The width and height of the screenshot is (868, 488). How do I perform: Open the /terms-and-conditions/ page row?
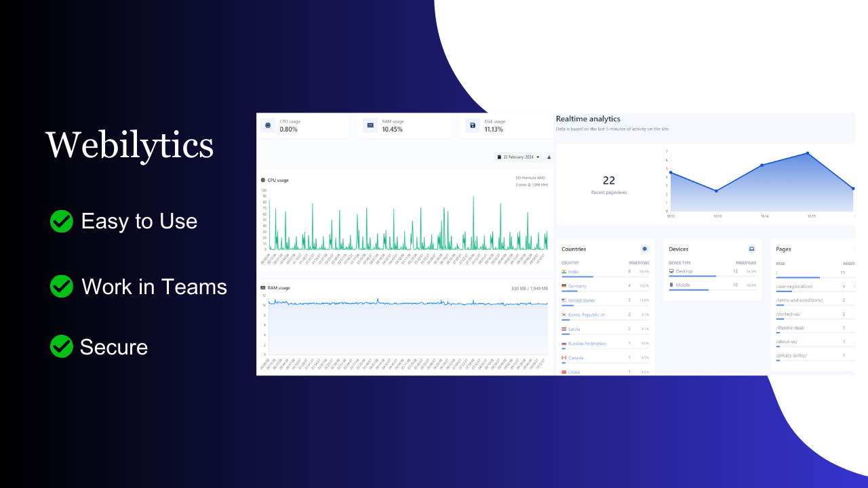coord(815,300)
